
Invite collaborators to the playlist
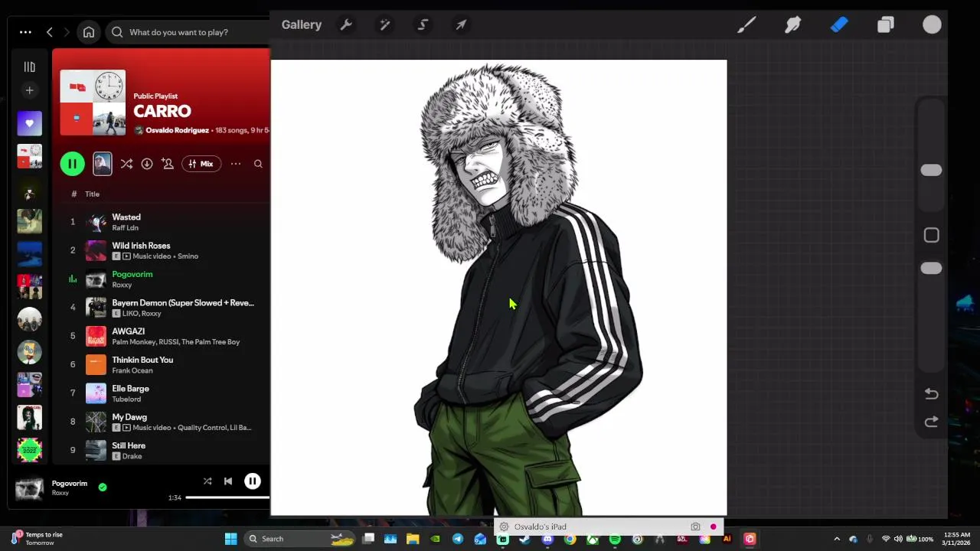pos(168,164)
